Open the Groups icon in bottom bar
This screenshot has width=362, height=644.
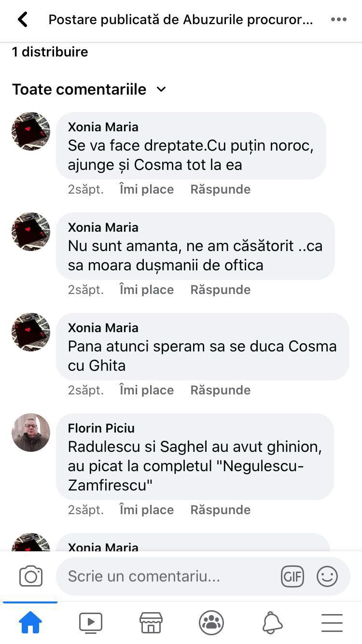click(211, 622)
